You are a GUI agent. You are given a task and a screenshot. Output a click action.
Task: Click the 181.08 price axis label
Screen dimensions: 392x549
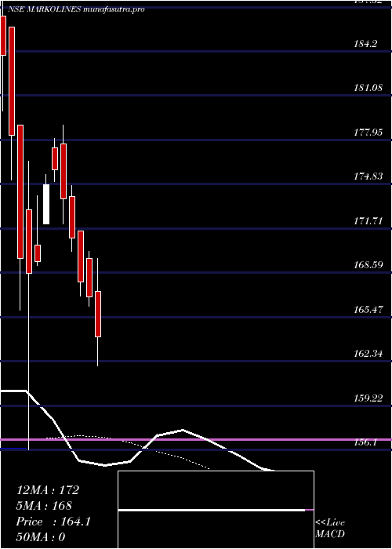368,88
